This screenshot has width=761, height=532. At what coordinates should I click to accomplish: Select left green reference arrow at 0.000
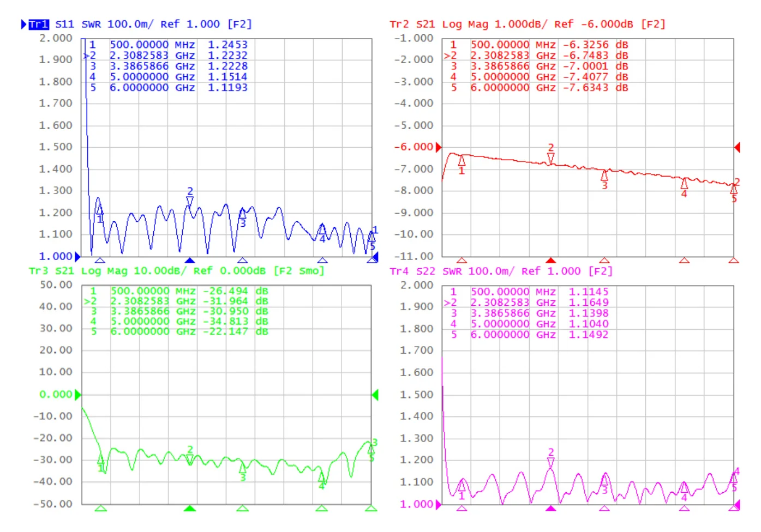click(x=77, y=395)
